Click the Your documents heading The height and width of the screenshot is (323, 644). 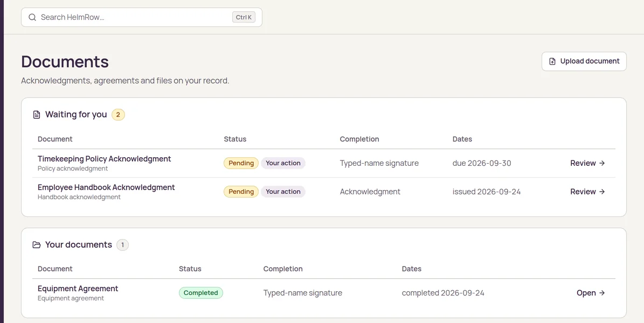(79, 244)
